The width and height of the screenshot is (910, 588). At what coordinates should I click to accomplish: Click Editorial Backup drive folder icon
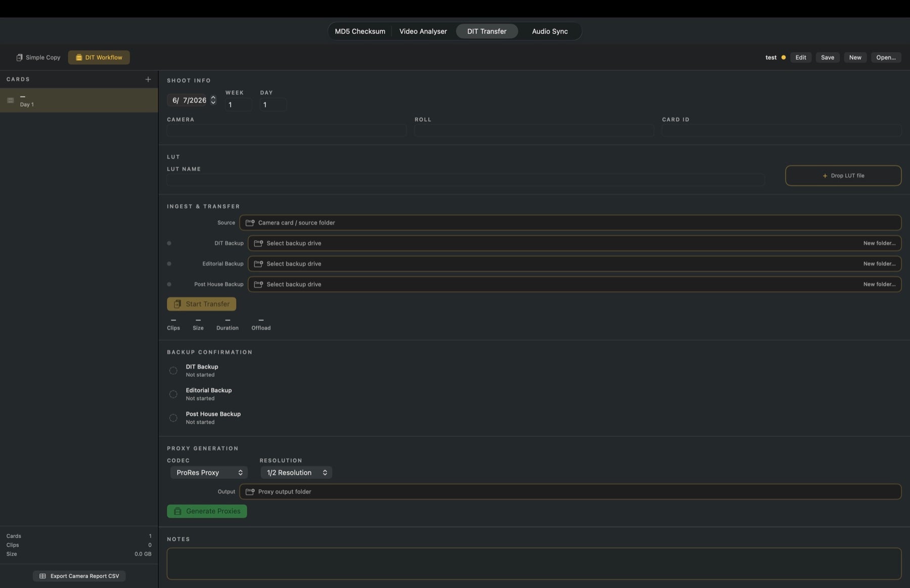tap(258, 264)
